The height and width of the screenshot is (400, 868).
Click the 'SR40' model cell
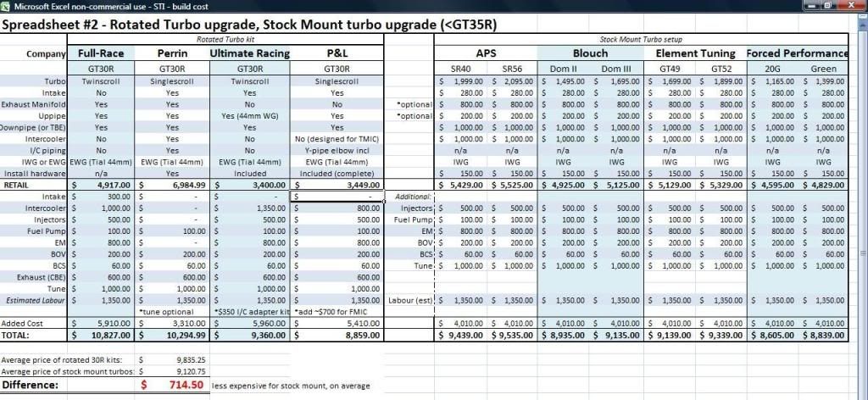(x=460, y=69)
